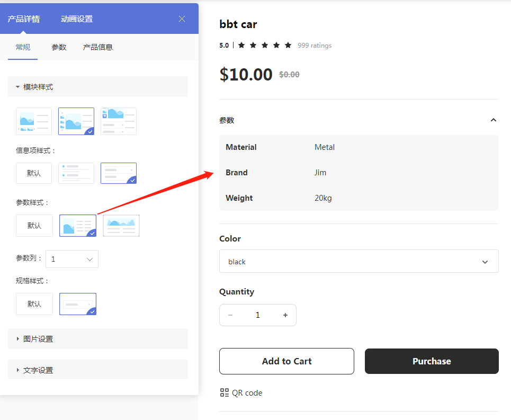Click the five-star rating display

tap(265, 46)
